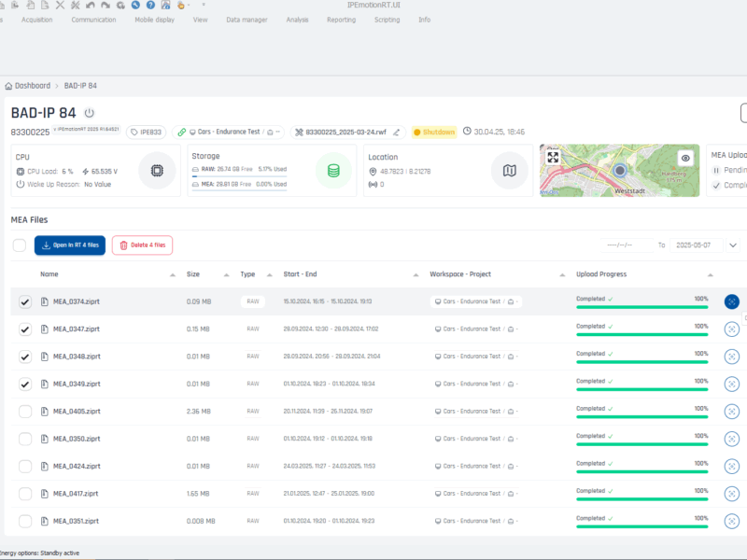Image resolution: width=747 pixels, height=560 pixels.
Task: Click the action icon for MEA_0374.ziprt row
Action: click(731, 301)
